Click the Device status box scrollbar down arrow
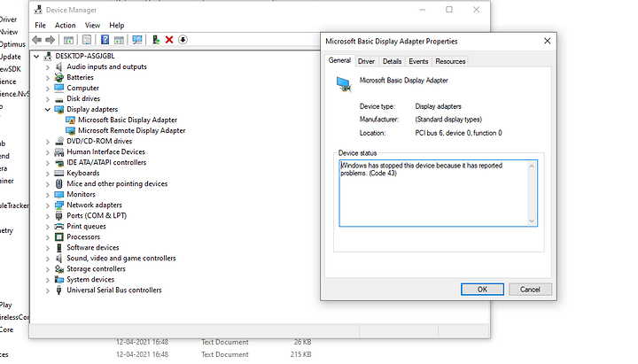Viewport: 638px width, 364px height. 532,221
